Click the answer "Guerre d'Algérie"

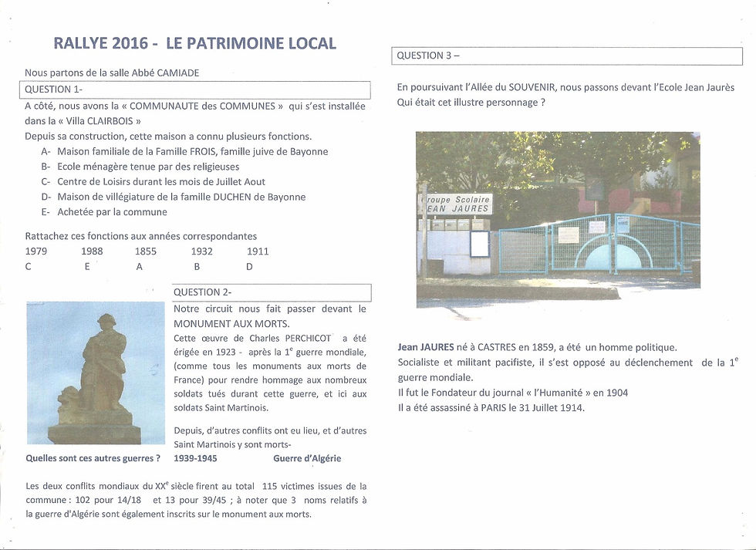click(307, 458)
